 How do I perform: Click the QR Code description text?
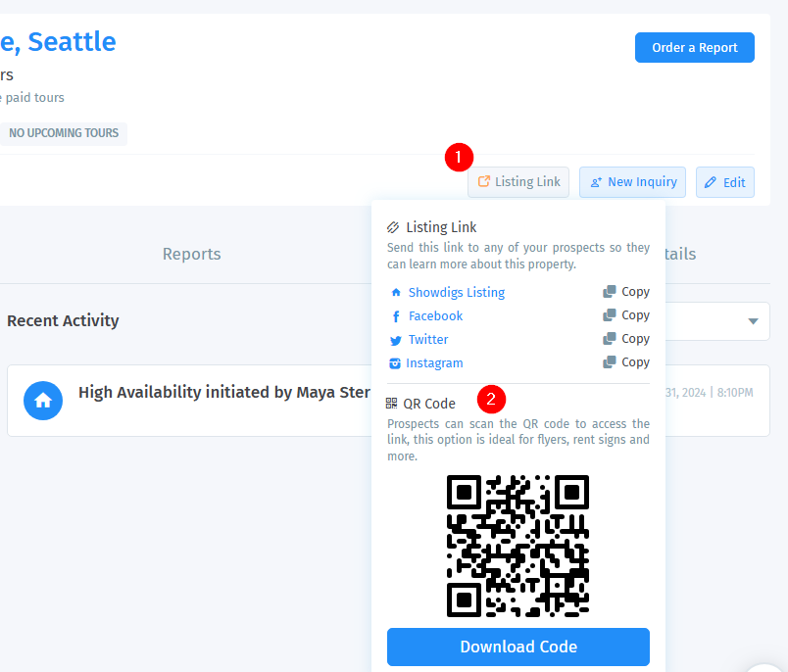click(x=518, y=440)
